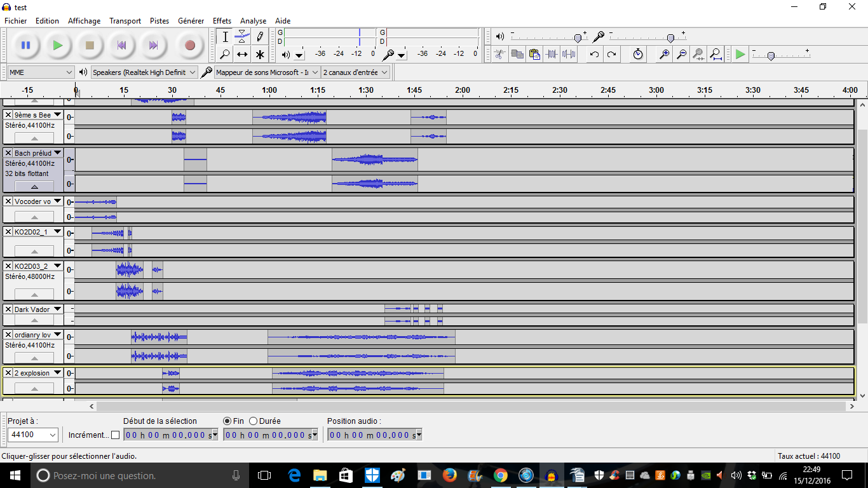The width and height of the screenshot is (868, 488).
Task: Select the Envelope tool
Action: tap(242, 37)
